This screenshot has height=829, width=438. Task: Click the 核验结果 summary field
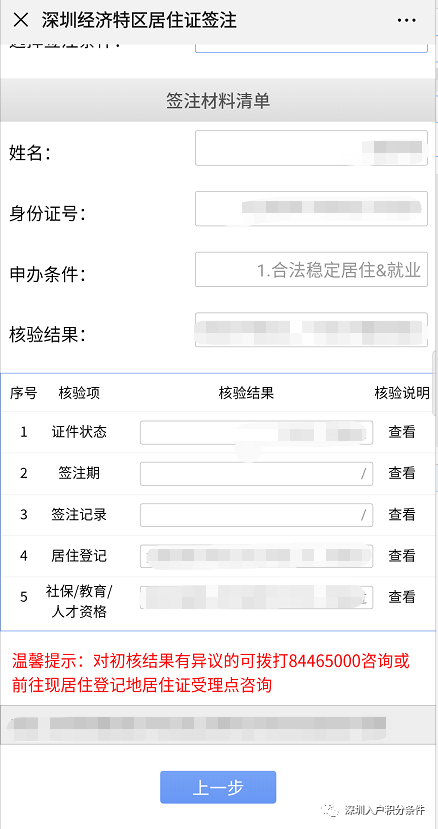coord(311,330)
